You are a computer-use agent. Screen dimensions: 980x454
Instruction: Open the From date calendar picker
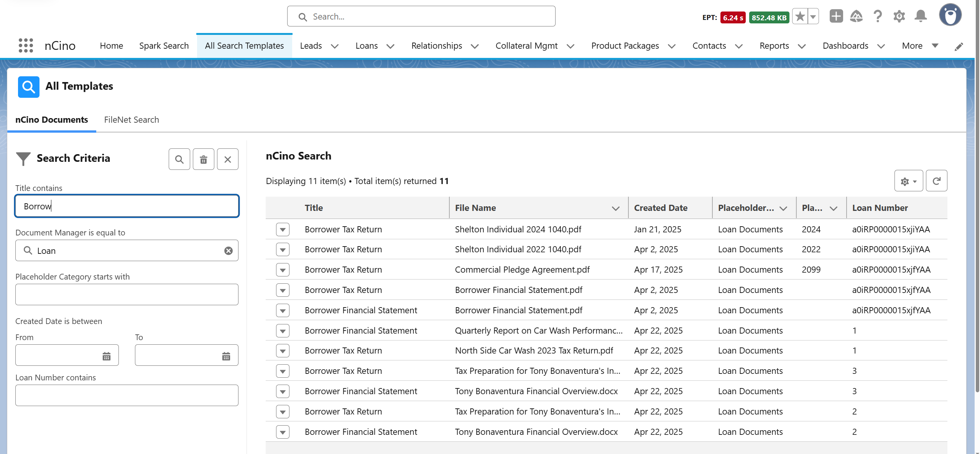click(106, 356)
